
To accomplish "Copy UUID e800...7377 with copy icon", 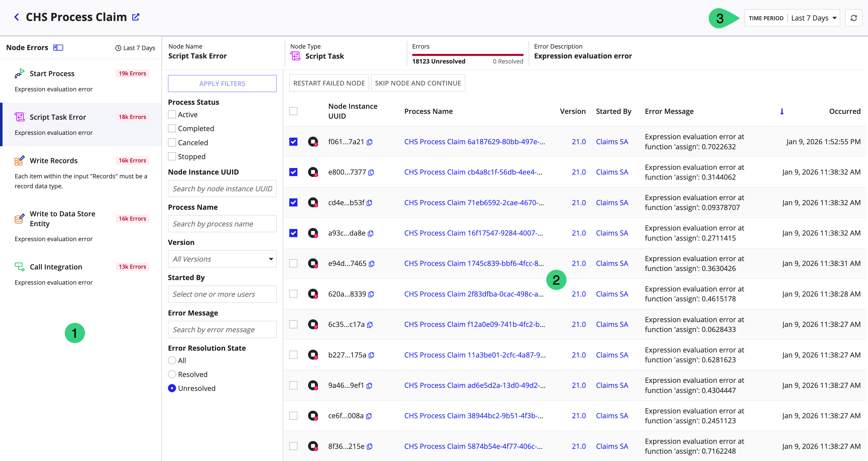I will [x=371, y=173].
